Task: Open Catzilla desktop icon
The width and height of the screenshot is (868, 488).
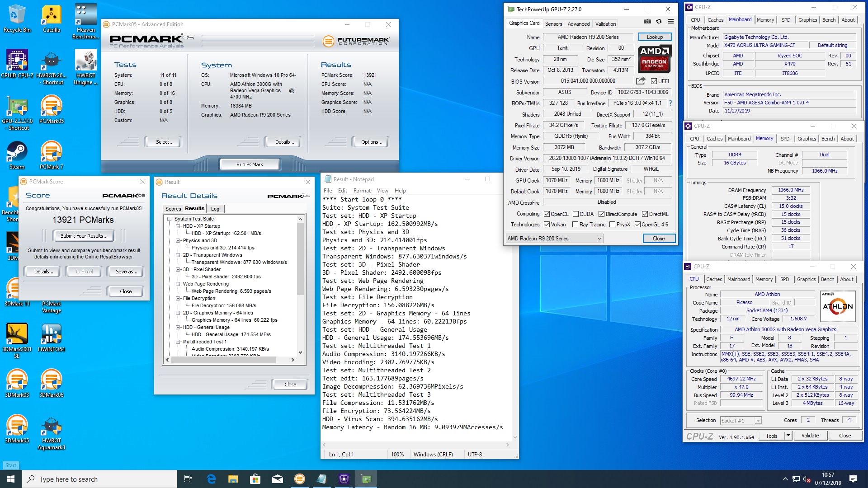Action: point(52,19)
